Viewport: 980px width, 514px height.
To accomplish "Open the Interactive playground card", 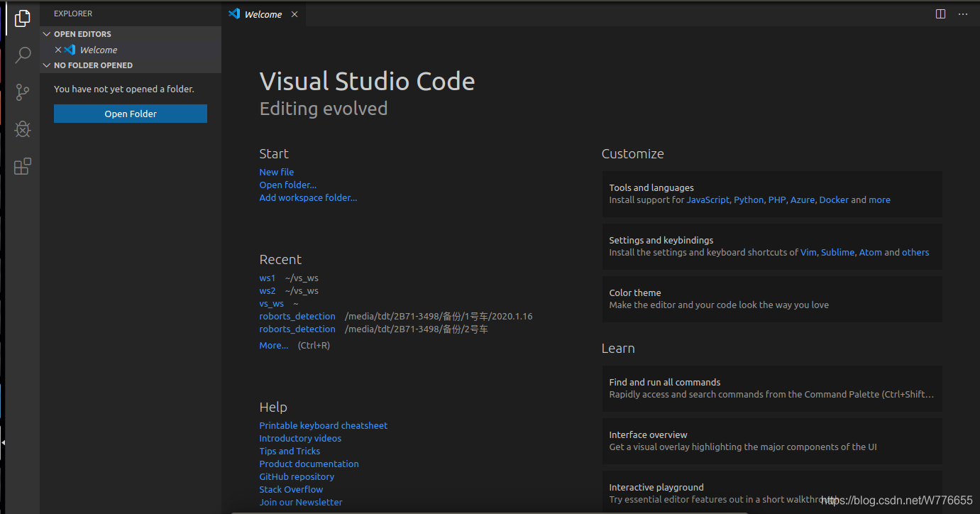I will [772, 493].
